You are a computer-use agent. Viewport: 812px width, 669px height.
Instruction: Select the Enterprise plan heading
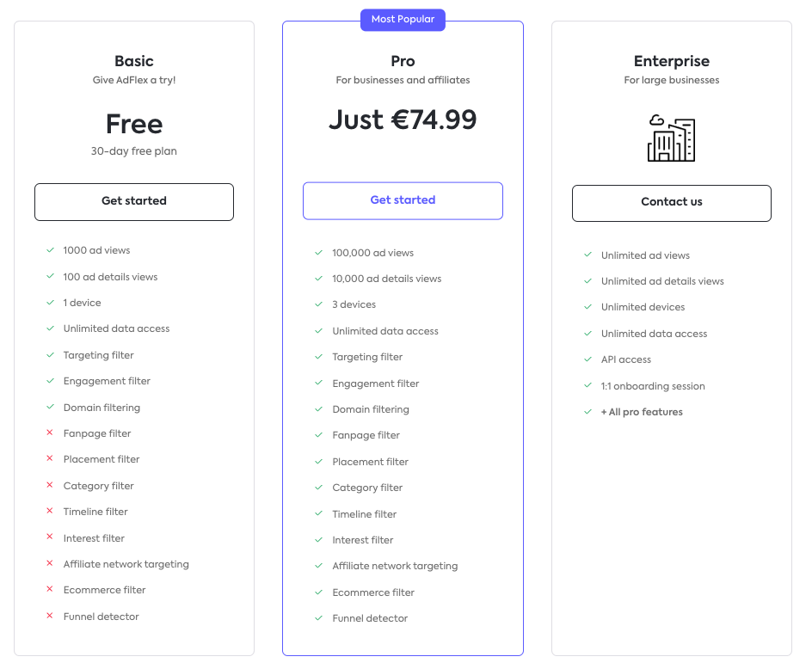(x=672, y=61)
